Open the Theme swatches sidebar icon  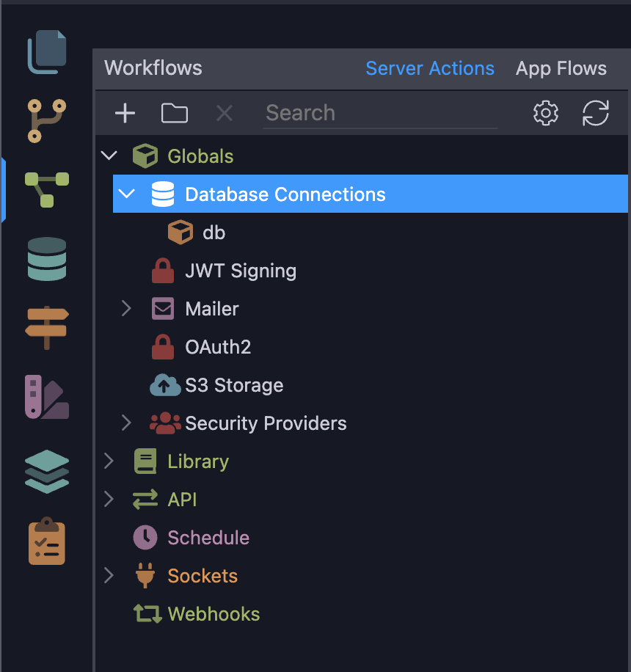(47, 397)
